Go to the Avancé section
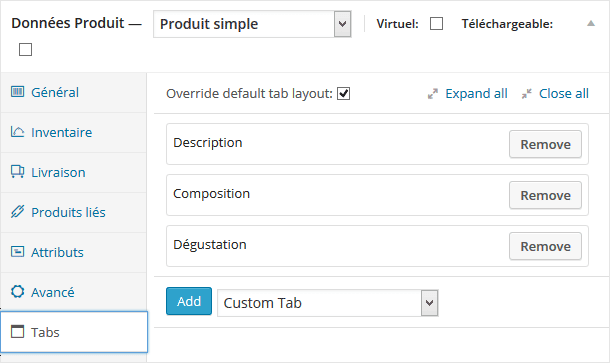Image resolution: width=610 pixels, height=363 pixels. click(74, 292)
